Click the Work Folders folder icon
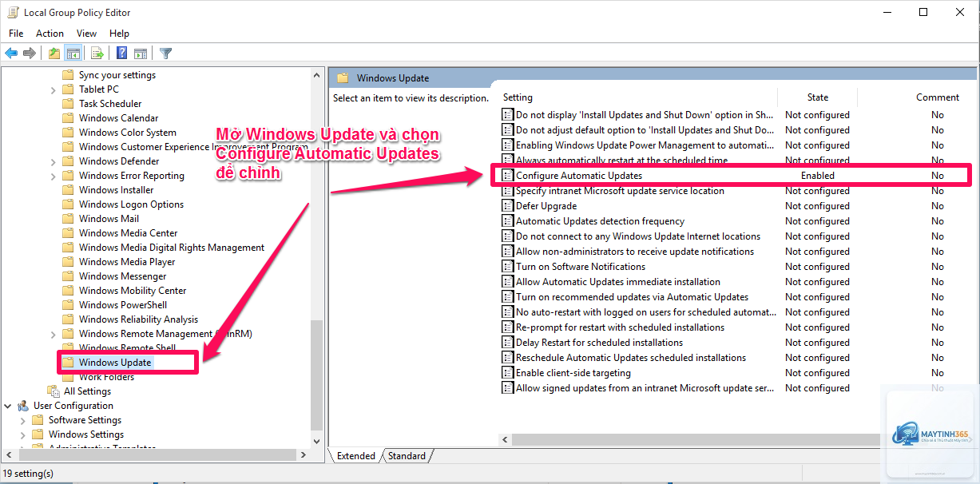 68,377
